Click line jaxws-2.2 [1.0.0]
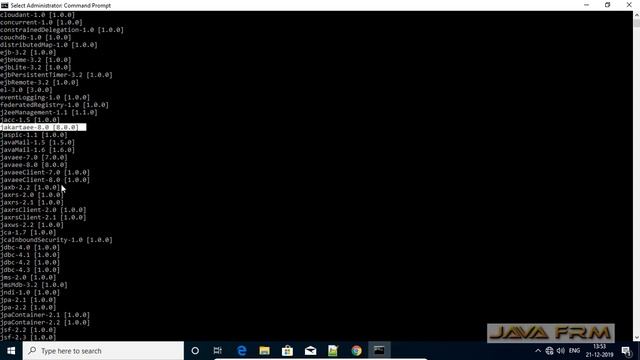 coord(32,225)
